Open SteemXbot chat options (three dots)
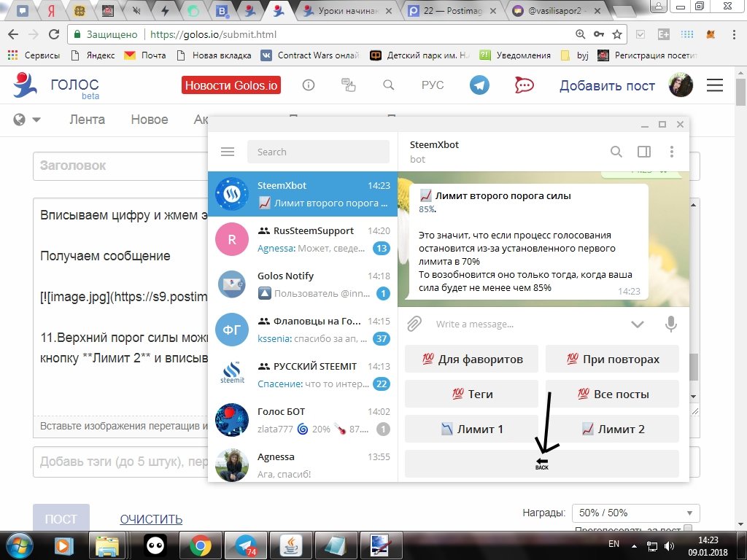The width and height of the screenshot is (747, 560). [672, 152]
